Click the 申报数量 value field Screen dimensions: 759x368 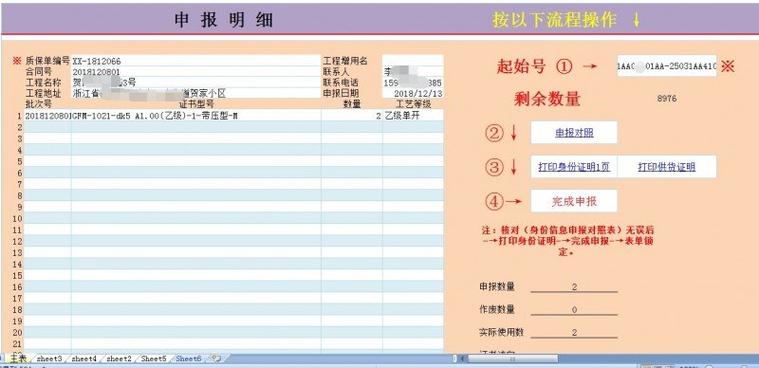(x=574, y=287)
